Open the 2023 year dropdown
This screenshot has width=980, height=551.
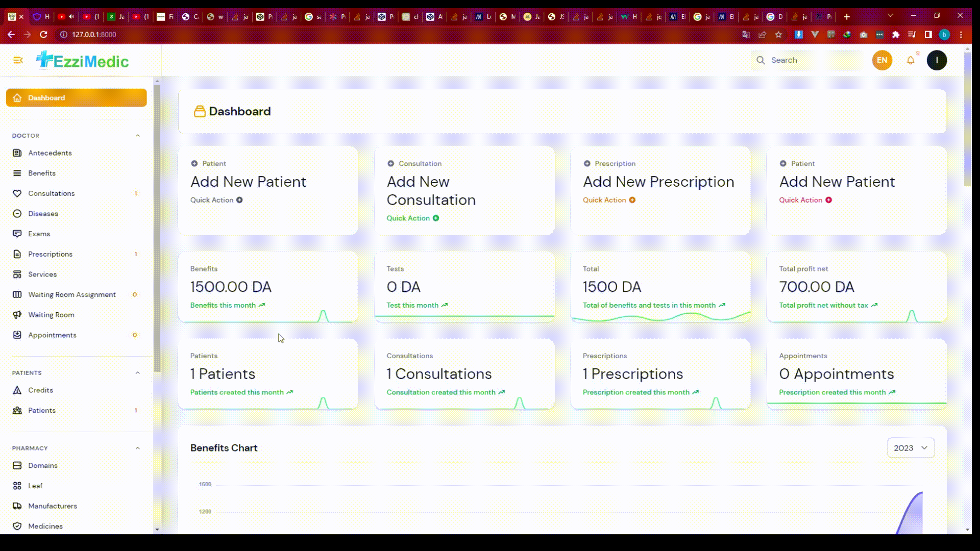point(911,448)
